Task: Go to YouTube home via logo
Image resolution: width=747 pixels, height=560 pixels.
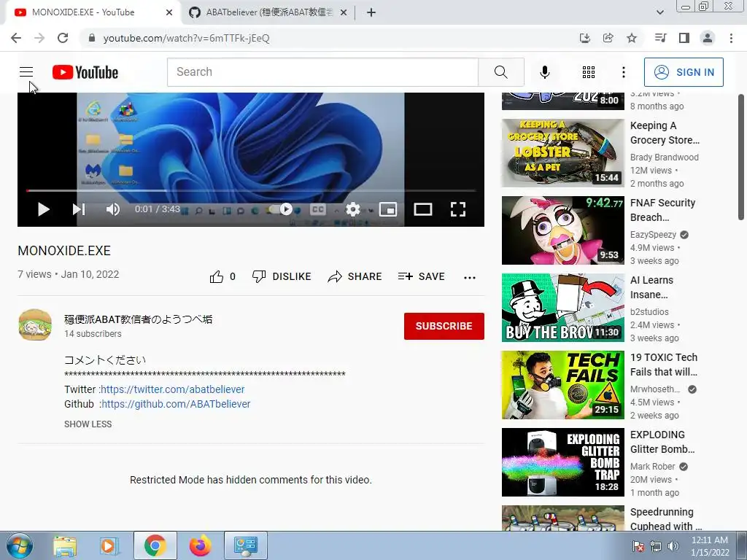Action: tap(85, 72)
